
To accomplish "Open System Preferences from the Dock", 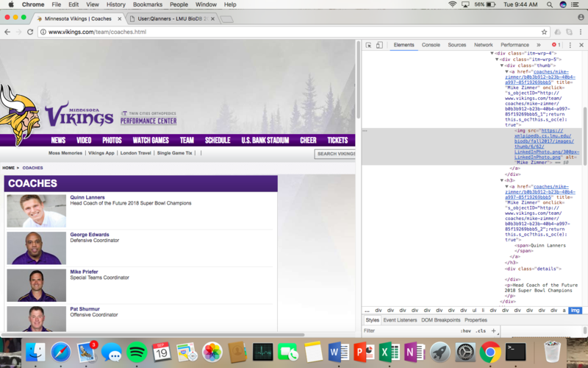I will (465, 353).
